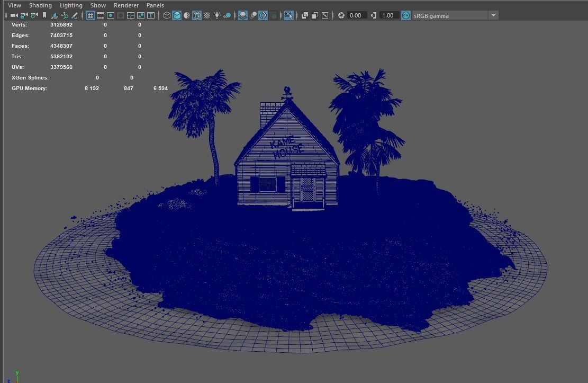Click the Motion Blur icon

pyautogui.click(x=254, y=15)
